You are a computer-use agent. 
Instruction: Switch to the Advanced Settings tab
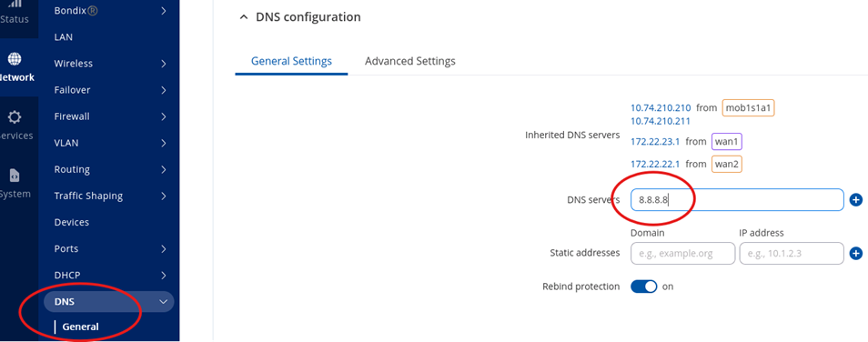[410, 61]
